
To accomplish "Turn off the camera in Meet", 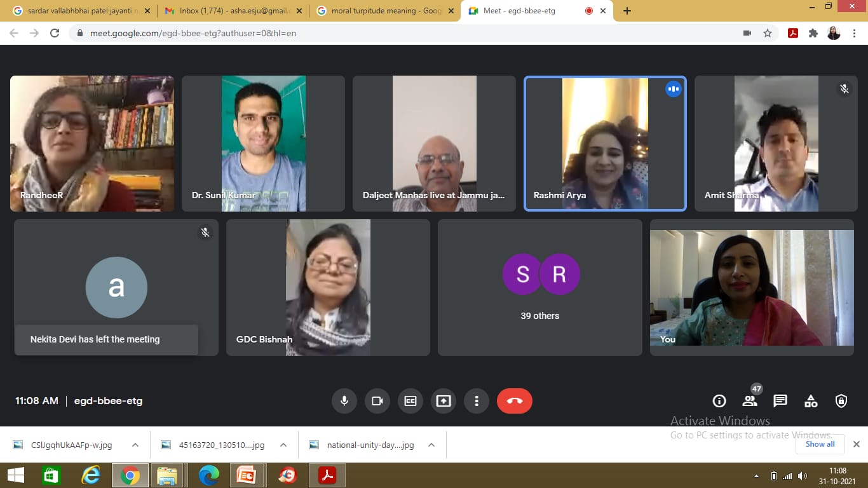I will tap(377, 401).
